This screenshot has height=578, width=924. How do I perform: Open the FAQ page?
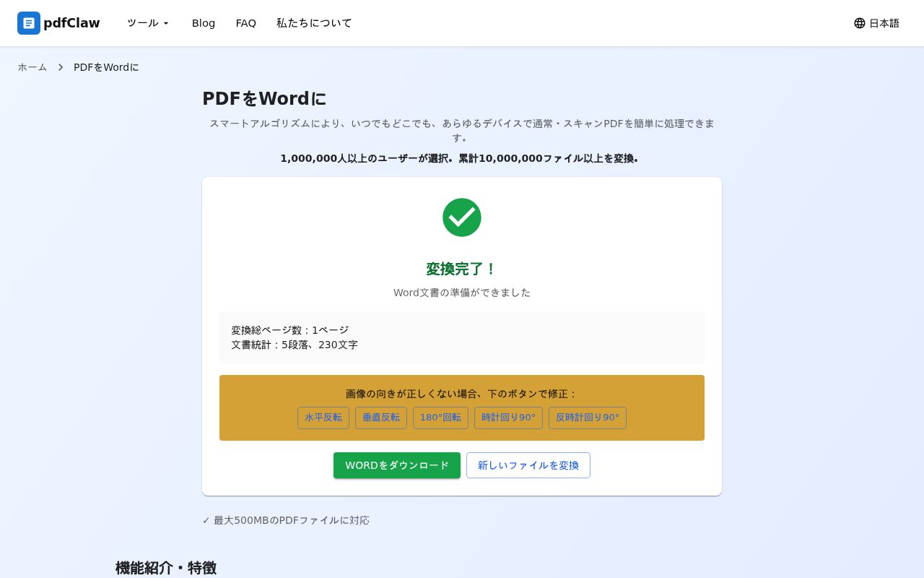pyautogui.click(x=246, y=23)
